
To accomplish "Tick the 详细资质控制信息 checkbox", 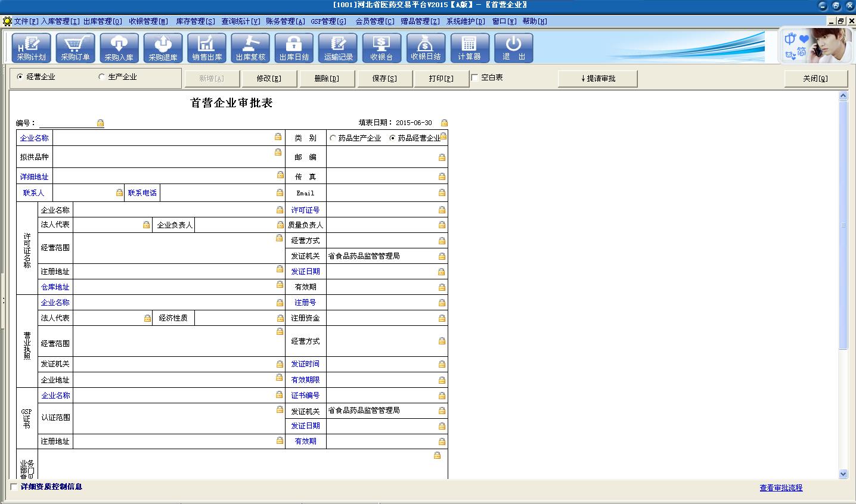I will click(14, 487).
